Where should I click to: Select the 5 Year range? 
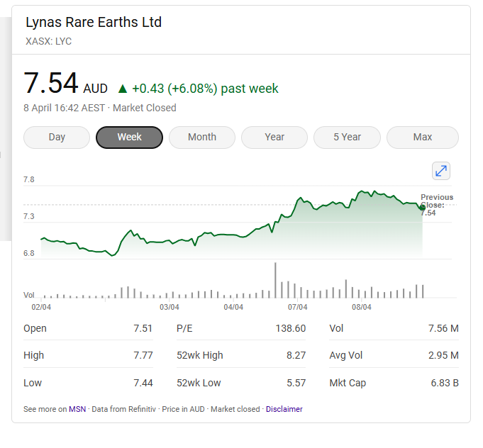(347, 138)
